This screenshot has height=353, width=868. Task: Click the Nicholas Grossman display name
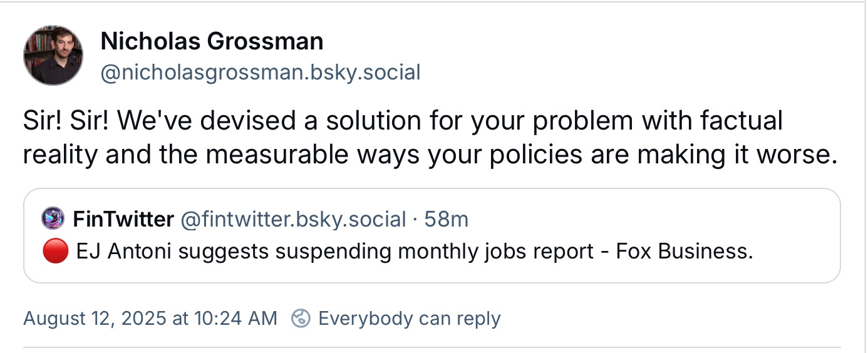coord(212,42)
